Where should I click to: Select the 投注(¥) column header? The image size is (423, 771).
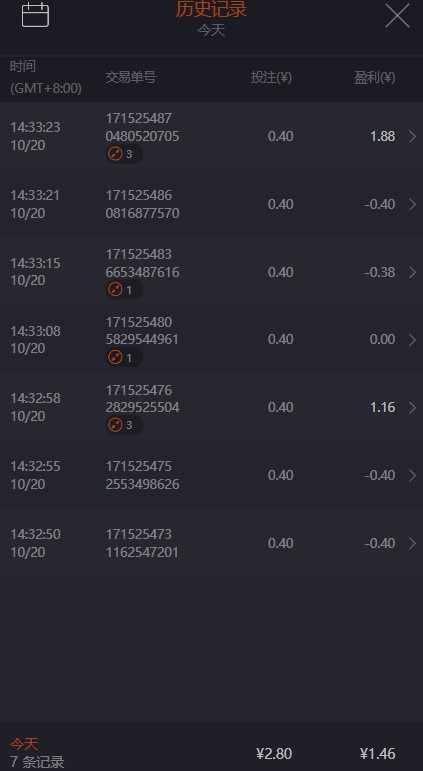[x=272, y=78]
